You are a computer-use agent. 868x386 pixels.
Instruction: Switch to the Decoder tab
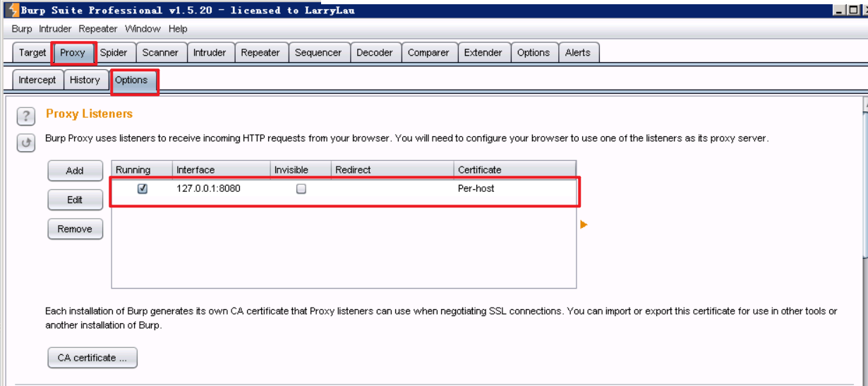pyautogui.click(x=375, y=53)
